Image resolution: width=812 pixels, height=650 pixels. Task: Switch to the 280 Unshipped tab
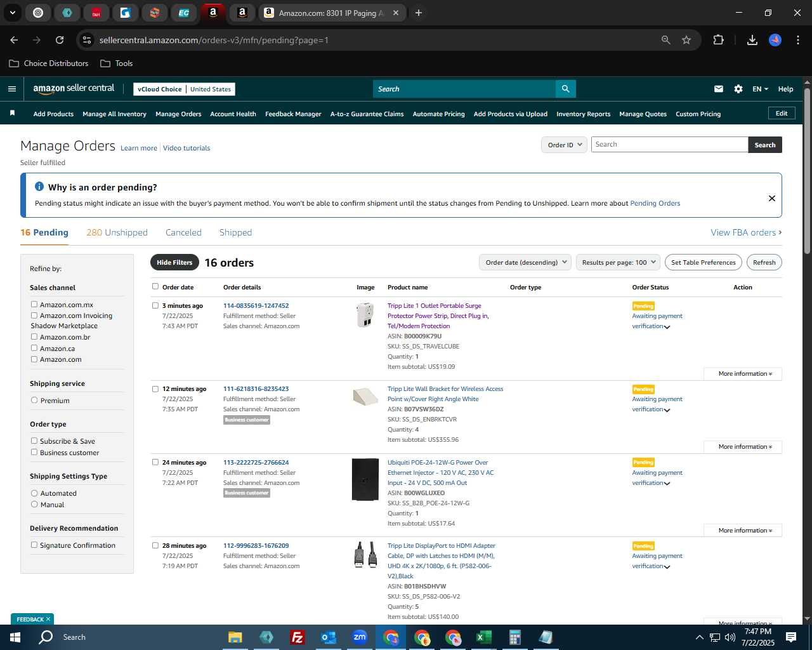[x=117, y=232]
